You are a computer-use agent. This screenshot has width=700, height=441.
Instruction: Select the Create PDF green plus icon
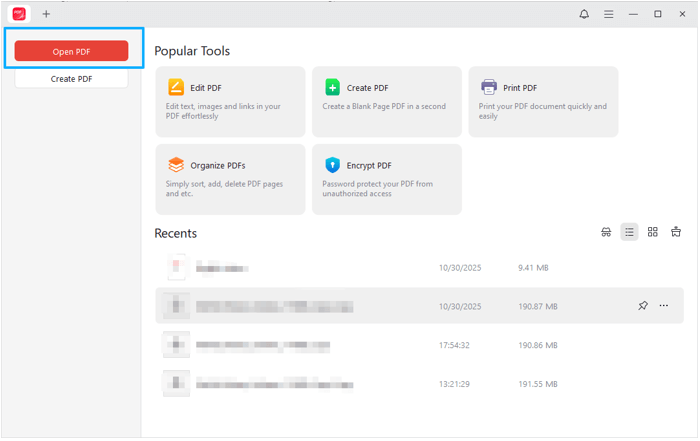tap(332, 87)
